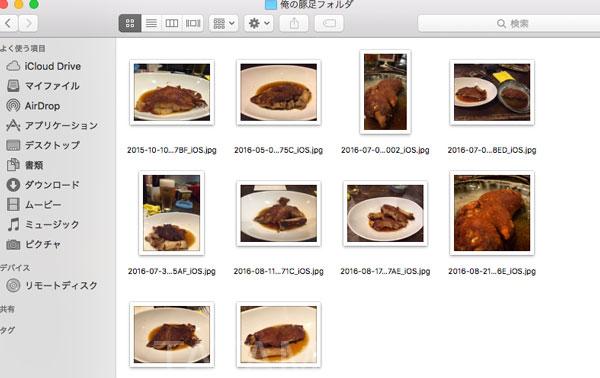Focus the 検索 search field
The image size is (600, 378).
coord(509,24)
